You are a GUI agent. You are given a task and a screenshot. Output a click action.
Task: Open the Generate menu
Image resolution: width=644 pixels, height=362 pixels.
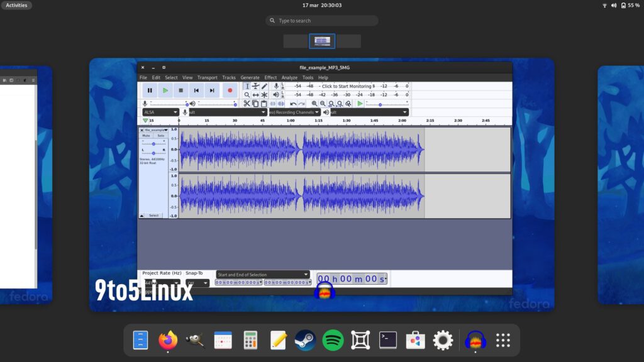[x=250, y=77]
